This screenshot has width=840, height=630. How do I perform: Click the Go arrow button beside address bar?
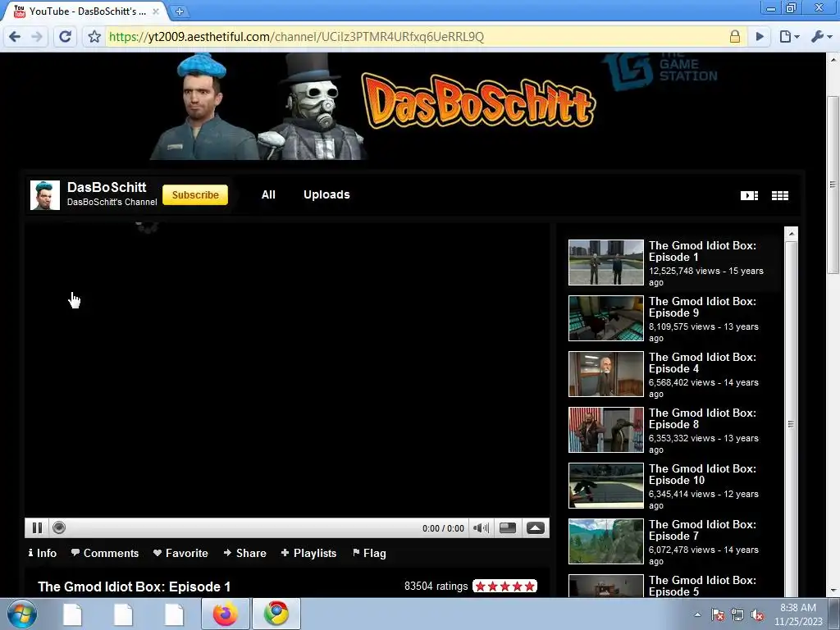point(760,36)
